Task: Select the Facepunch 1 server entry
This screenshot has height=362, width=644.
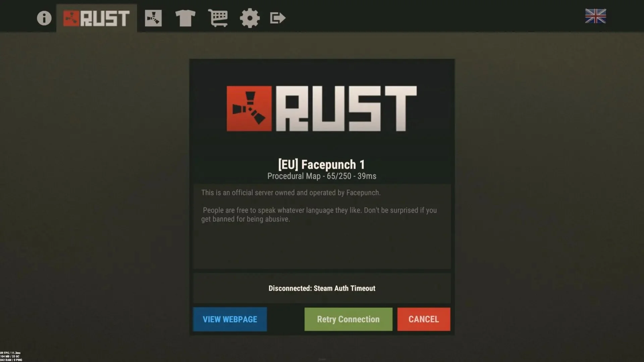Action: tap(322, 165)
